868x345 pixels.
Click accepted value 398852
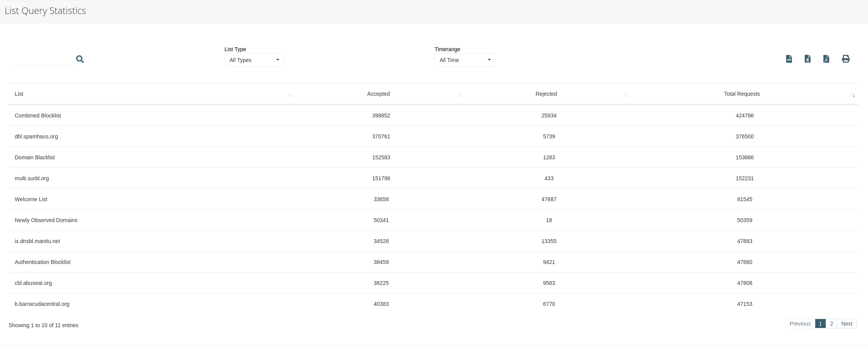(381, 116)
